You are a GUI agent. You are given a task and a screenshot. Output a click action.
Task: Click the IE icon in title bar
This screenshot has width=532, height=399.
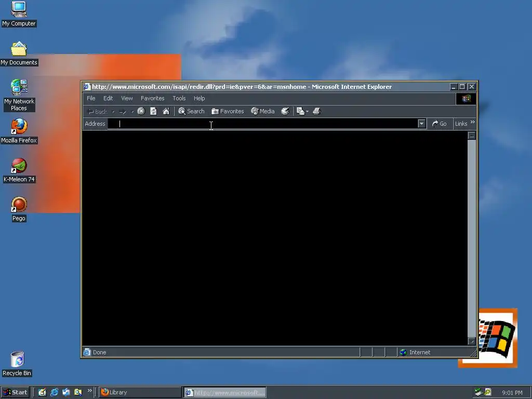(87, 87)
